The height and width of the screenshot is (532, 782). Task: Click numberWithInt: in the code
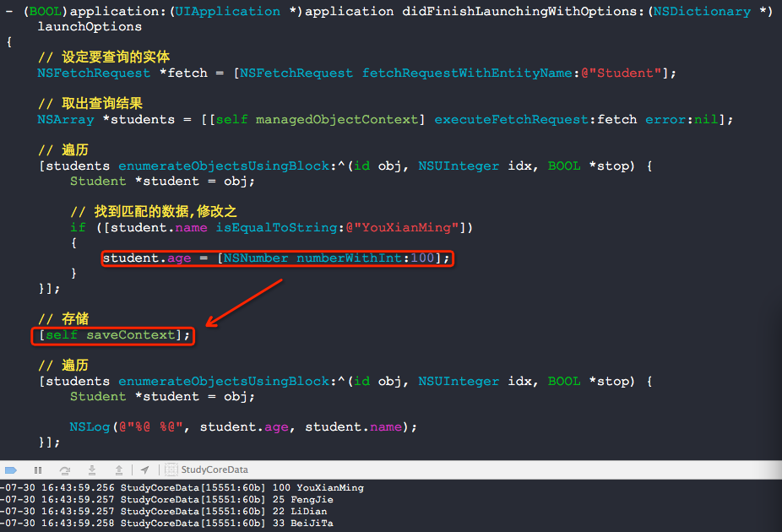pyautogui.click(x=353, y=258)
